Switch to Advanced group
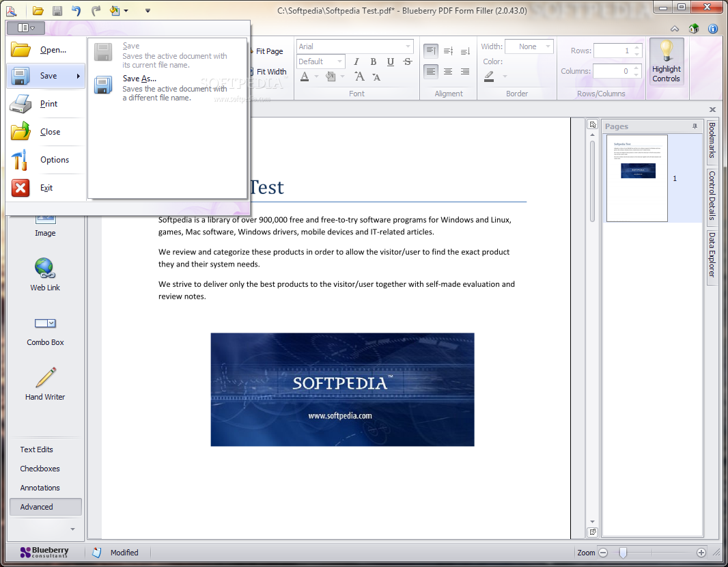This screenshot has width=728, height=567. 46,507
